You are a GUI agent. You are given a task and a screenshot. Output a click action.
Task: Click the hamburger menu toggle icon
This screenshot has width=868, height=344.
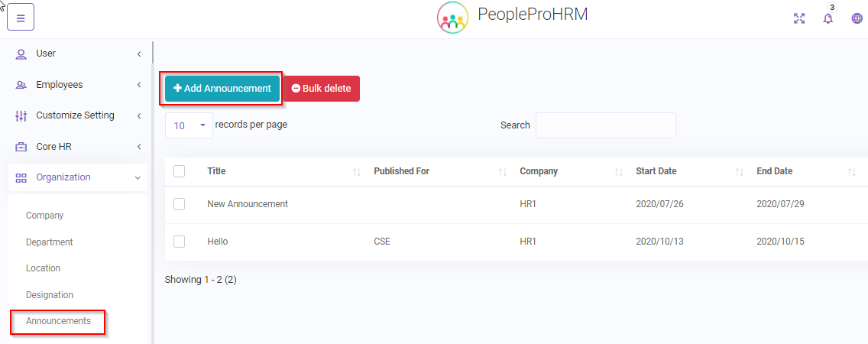pos(21,18)
